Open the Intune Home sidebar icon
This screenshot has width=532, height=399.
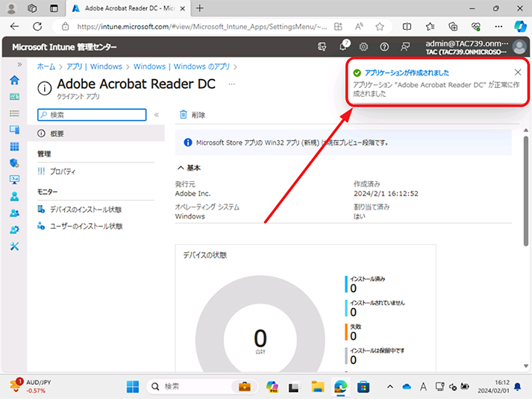point(14,80)
